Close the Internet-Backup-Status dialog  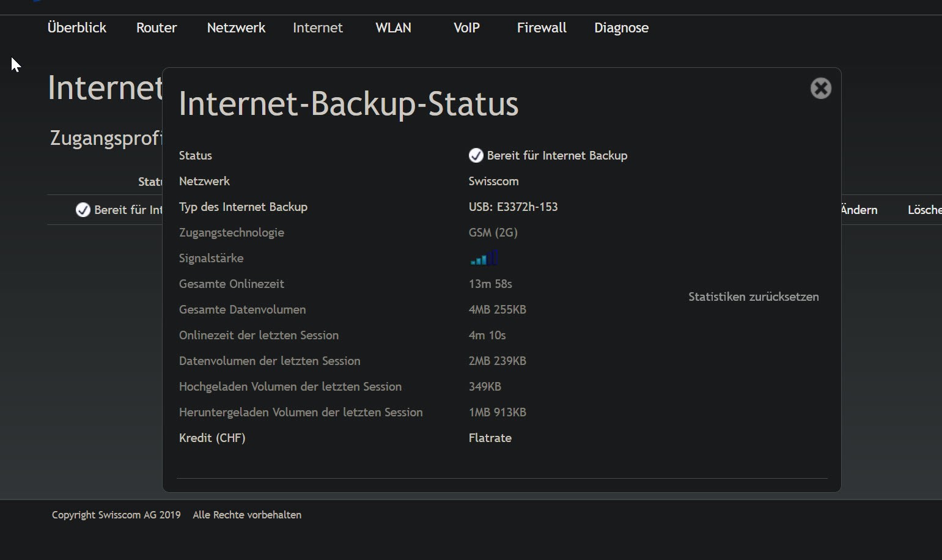(820, 89)
